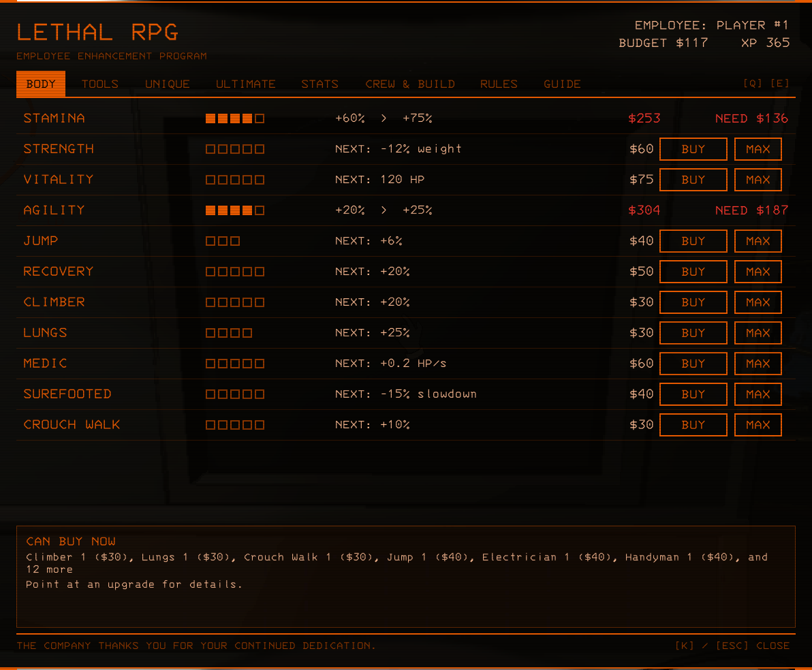Max out the Crouch Walk upgrade
The height and width of the screenshot is (670, 812).
click(758, 425)
